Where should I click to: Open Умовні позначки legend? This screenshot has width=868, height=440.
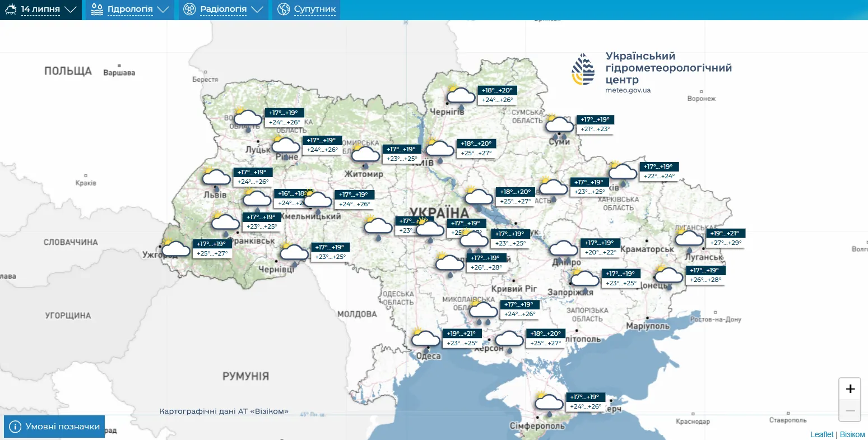coord(54,427)
